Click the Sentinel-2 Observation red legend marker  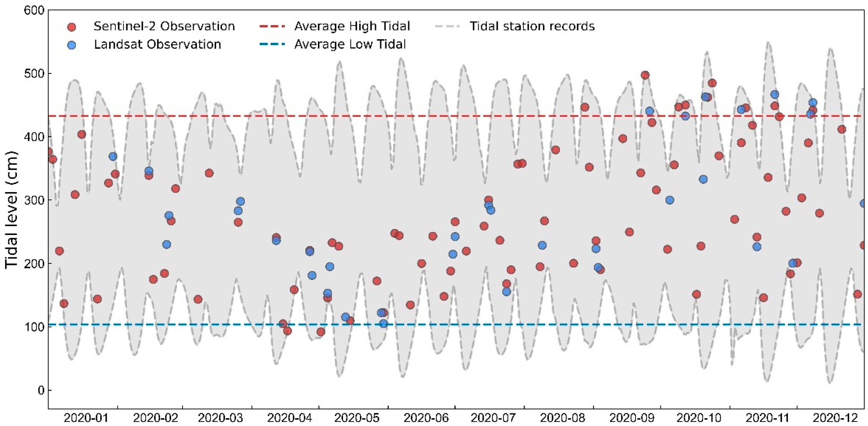coord(71,27)
